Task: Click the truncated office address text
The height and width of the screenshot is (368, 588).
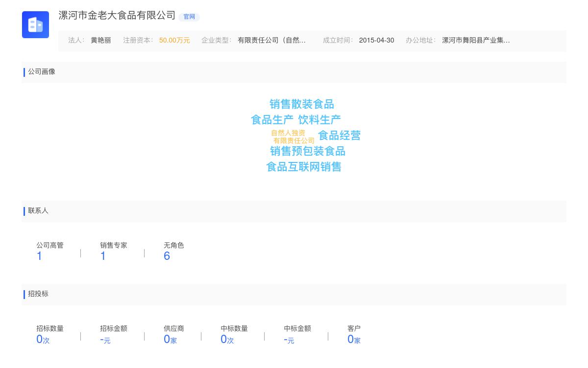Action: click(x=475, y=41)
